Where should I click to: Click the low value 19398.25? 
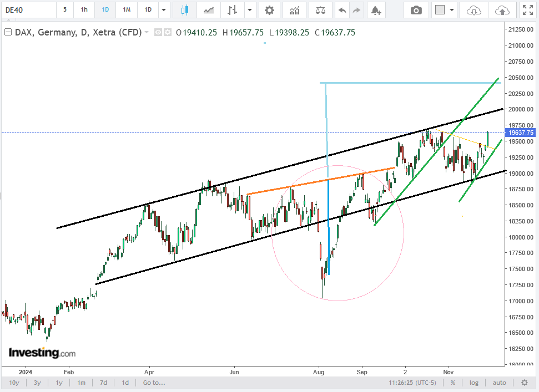click(292, 33)
